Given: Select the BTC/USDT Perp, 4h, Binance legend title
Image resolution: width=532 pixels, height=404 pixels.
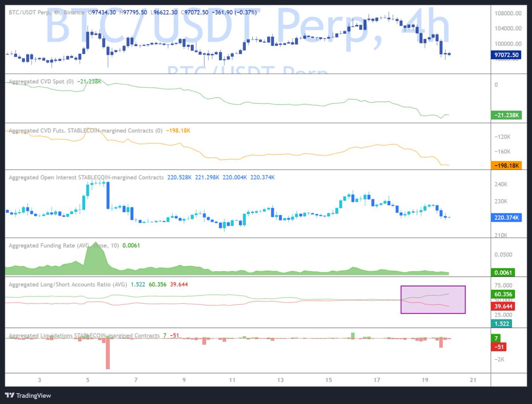Looking at the screenshot, I should [47, 12].
